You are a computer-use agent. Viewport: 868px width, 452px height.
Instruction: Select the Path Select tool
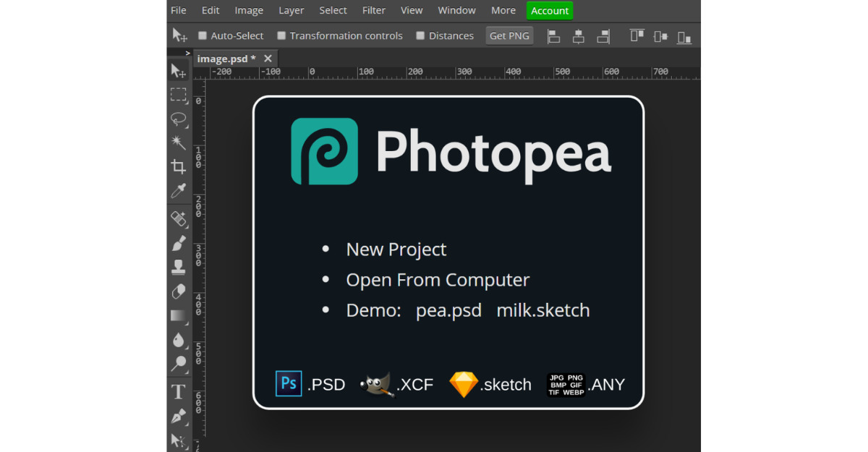coord(179,440)
